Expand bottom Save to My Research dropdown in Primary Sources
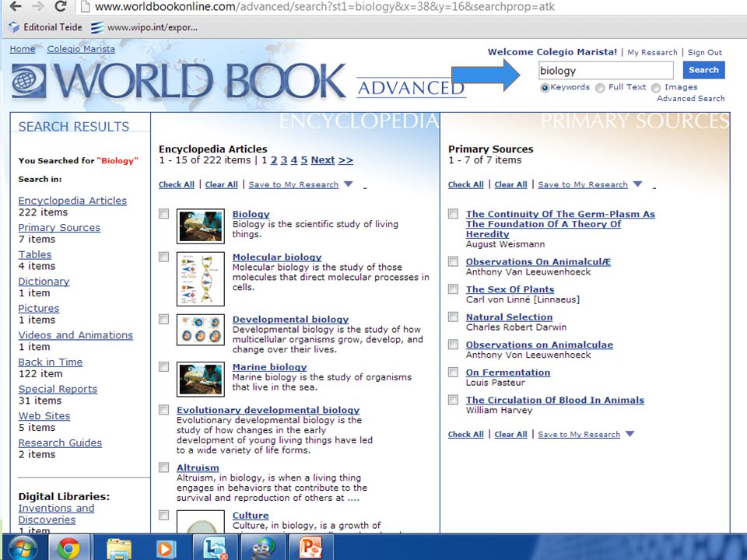The image size is (747, 560). point(630,434)
